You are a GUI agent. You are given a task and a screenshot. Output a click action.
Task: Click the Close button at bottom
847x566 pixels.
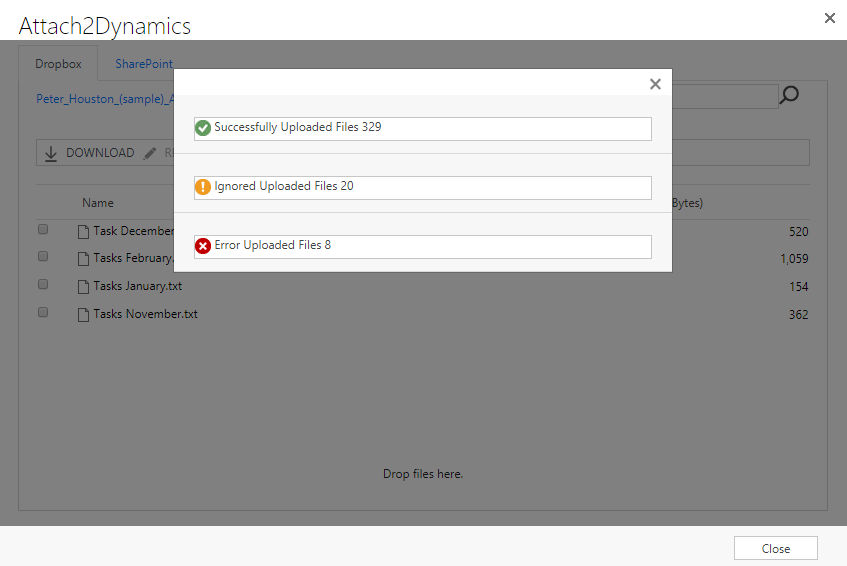(x=776, y=548)
